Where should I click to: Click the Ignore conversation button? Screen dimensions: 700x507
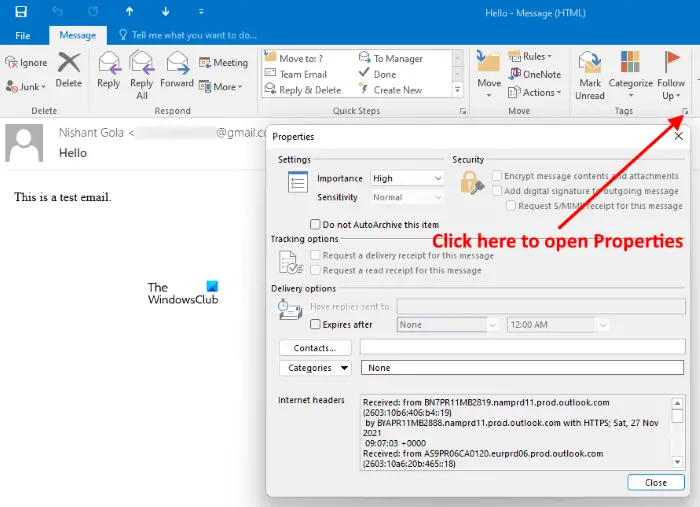click(26, 63)
